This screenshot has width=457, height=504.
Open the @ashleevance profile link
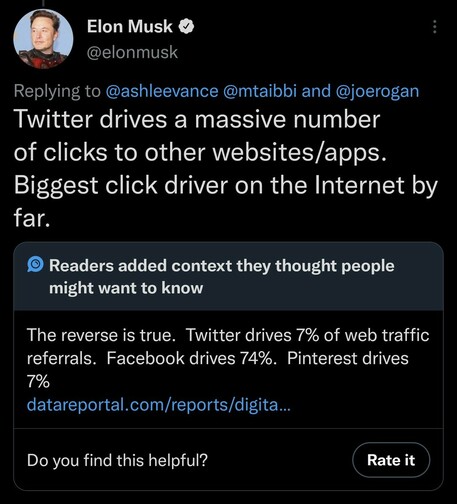162,91
